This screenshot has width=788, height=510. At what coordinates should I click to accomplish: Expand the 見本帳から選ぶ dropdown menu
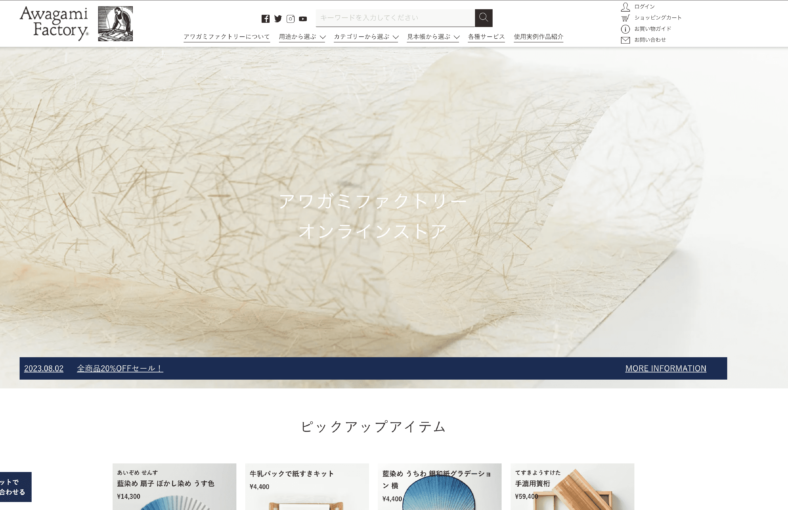coord(433,37)
